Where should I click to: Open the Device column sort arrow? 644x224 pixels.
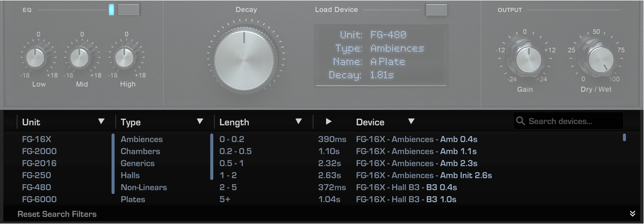pyautogui.click(x=411, y=122)
